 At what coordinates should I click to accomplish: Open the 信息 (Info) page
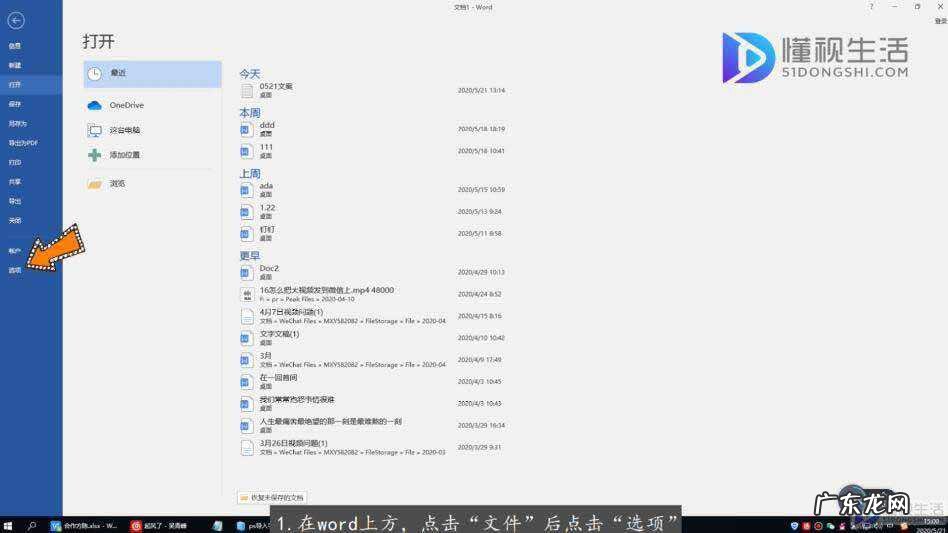click(x=15, y=46)
